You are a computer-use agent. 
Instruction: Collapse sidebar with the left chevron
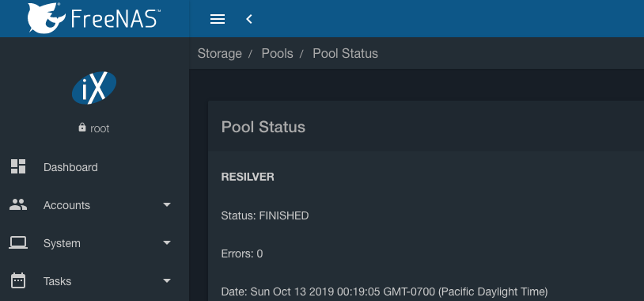(x=249, y=19)
